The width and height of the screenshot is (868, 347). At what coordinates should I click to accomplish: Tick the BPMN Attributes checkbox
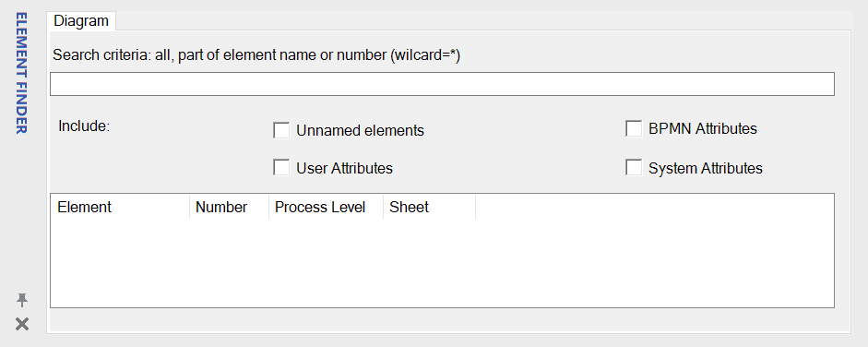pyautogui.click(x=634, y=128)
